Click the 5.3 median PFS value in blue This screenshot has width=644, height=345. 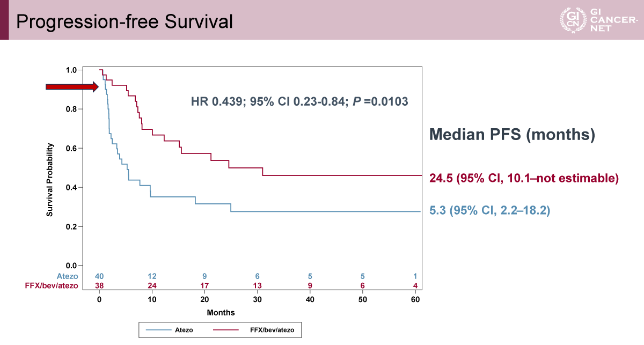click(x=438, y=211)
